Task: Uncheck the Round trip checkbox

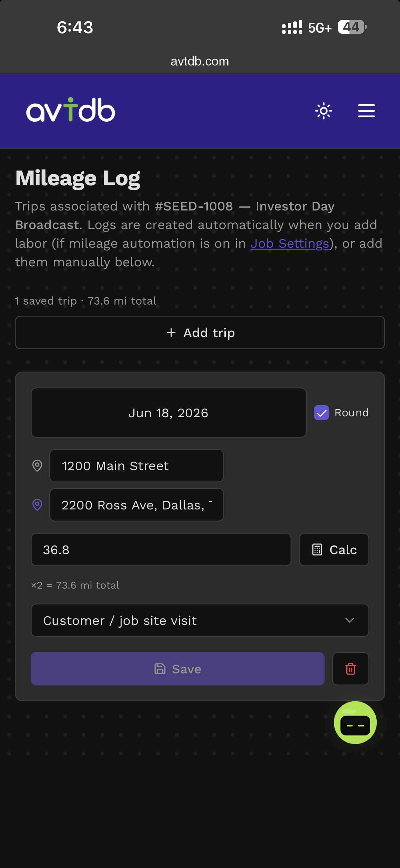Action: coord(322,413)
